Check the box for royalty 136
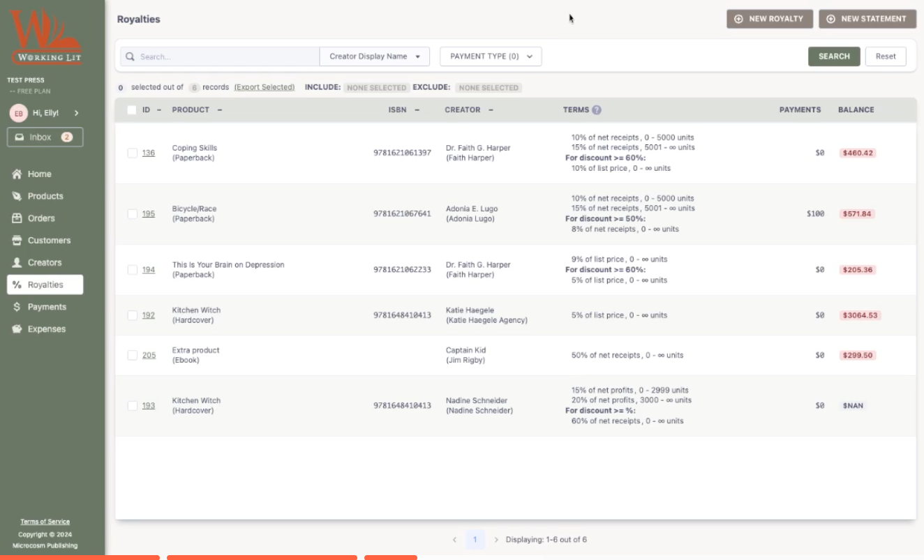Image resolution: width=924 pixels, height=560 pixels. coord(132,153)
